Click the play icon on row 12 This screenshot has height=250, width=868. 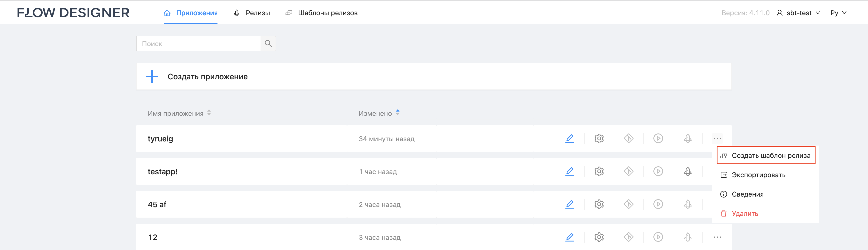coord(658,237)
